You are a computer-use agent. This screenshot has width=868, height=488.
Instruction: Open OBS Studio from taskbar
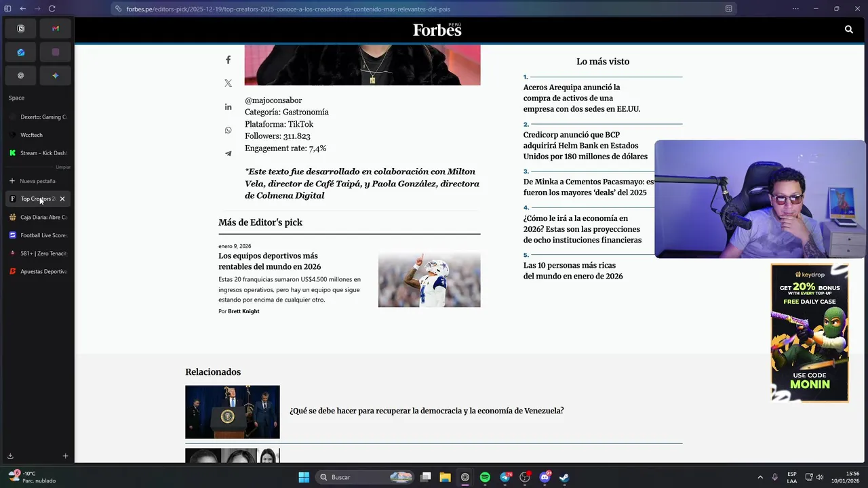point(524,477)
